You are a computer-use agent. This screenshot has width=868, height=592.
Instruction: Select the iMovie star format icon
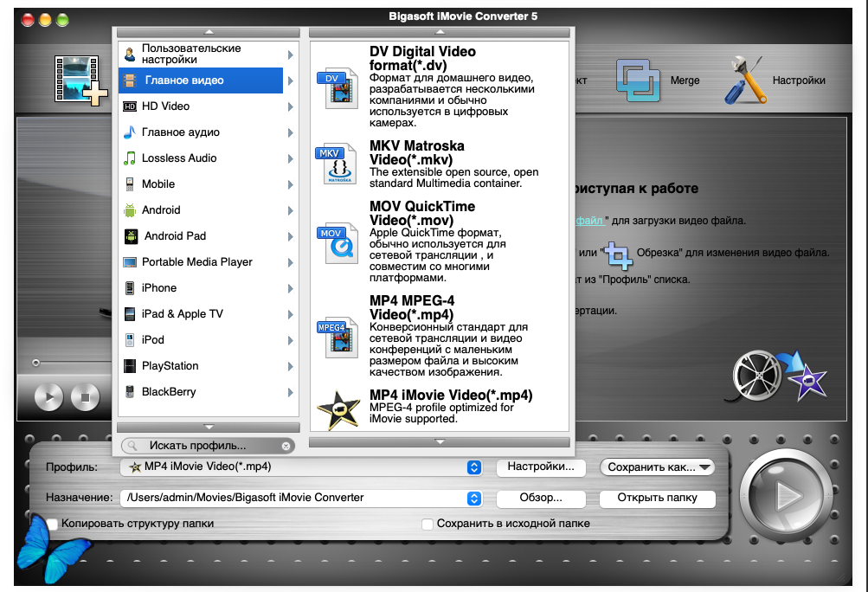338,409
